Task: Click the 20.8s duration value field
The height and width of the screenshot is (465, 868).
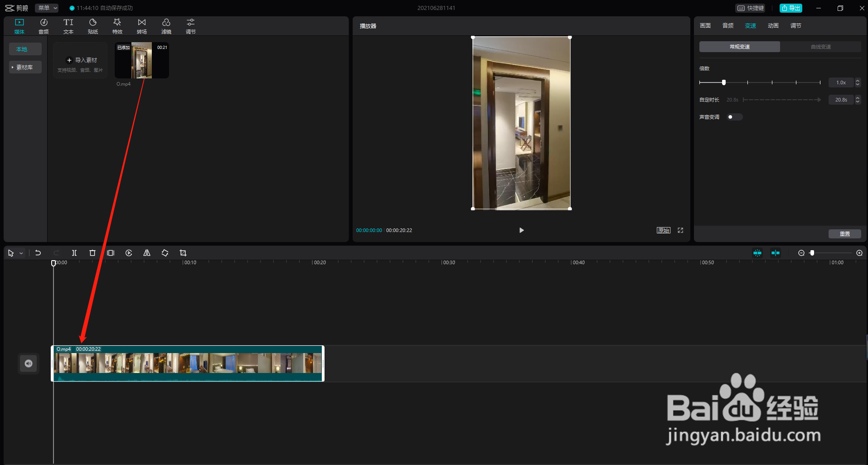Action: click(x=841, y=100)
